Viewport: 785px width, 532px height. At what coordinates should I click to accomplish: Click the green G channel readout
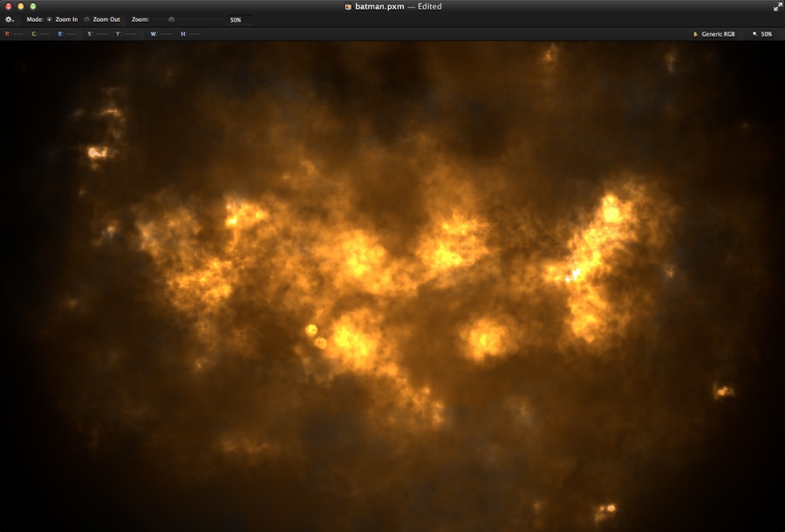tap(40, 34)
